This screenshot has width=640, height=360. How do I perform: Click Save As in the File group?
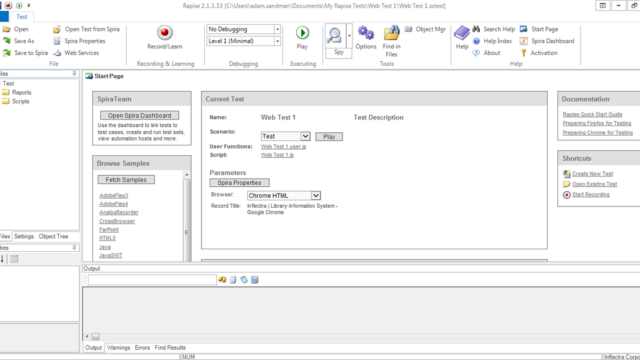(24, 41)
